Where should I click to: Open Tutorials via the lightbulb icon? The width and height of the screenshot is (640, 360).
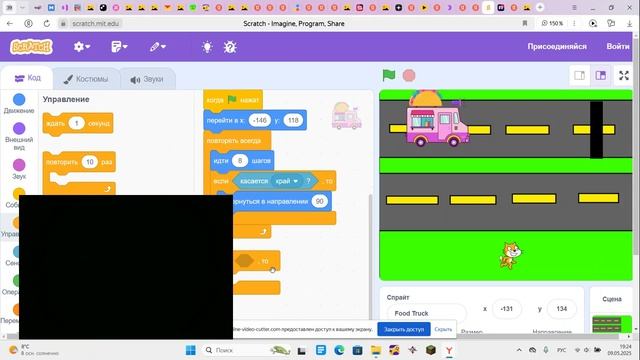point(207,47)
